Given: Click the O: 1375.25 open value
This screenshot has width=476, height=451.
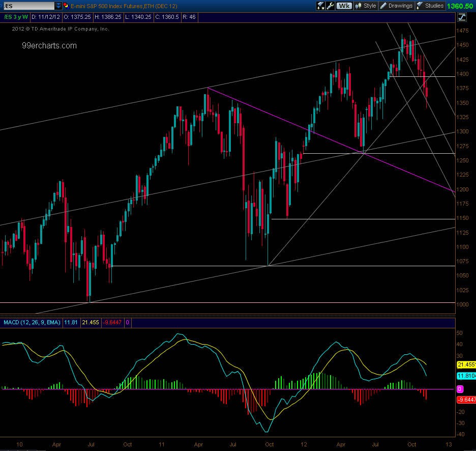Looking at the screenshot, I should (77, 17).
